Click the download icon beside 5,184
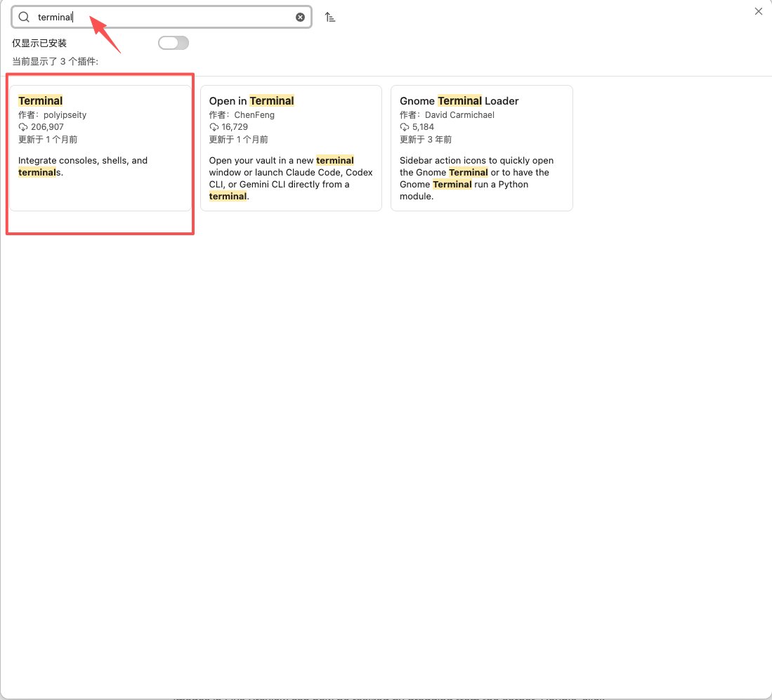The width and height of the screenshot is (772, 700). pos(404,127)
